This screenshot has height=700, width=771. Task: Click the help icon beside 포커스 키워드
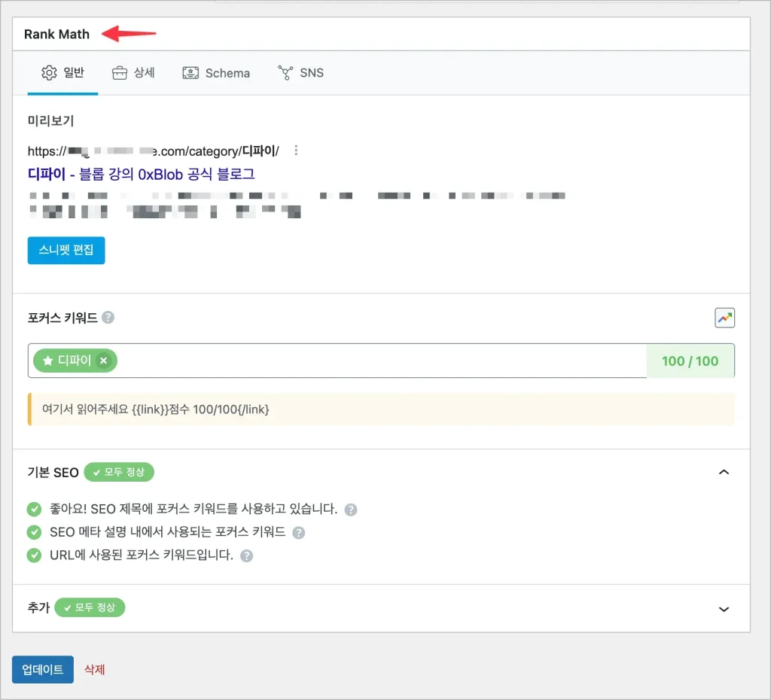coord(107,317)
